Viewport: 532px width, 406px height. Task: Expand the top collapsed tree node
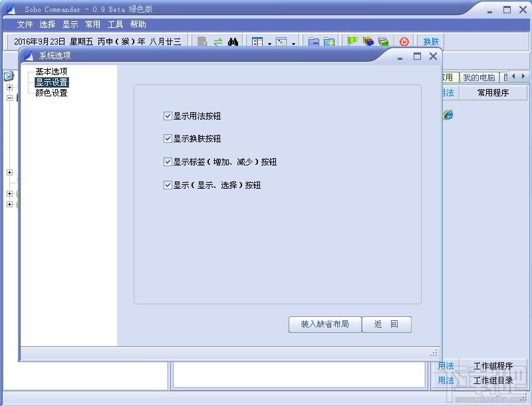pyautogui.click(x=9, y=87)
